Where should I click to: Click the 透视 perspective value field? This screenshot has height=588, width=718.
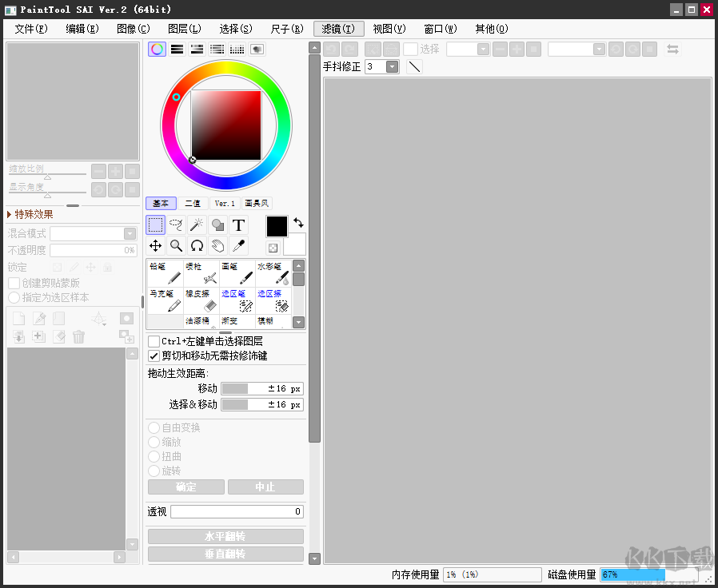pyautogui.click(x=237, y=511)
